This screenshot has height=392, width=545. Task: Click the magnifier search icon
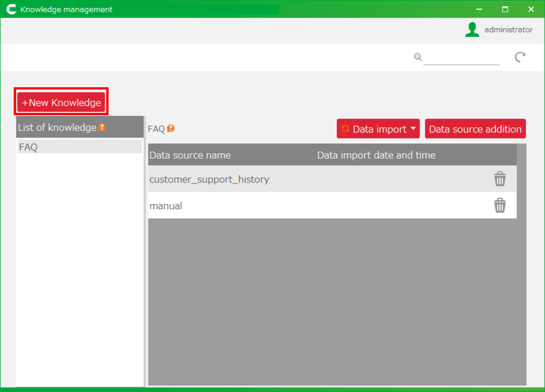(417, 56)
